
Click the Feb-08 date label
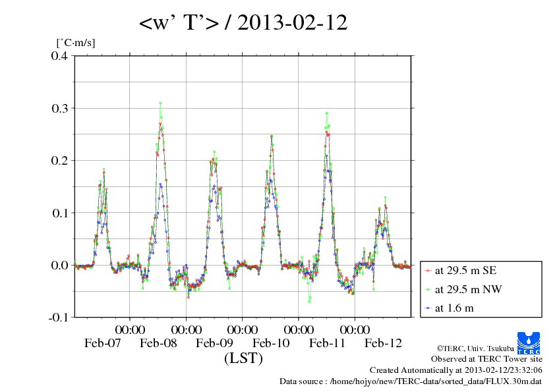coord(158,343)
